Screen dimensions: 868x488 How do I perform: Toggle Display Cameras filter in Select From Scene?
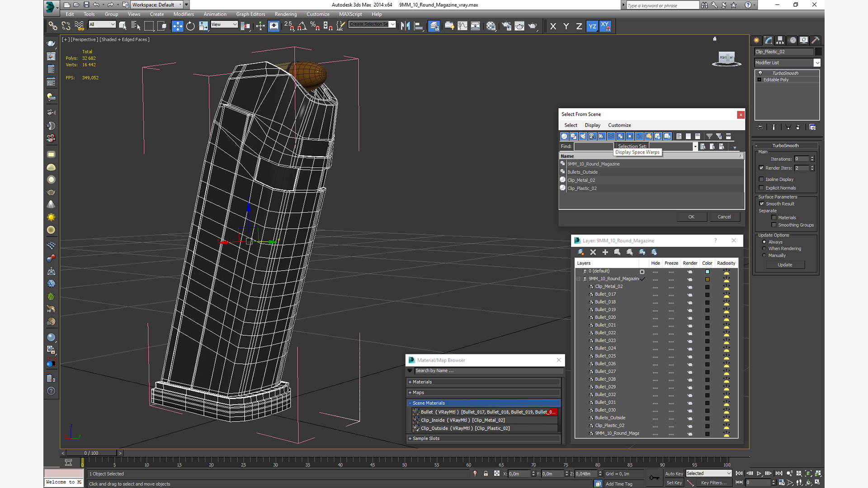(x=592, y=136)
